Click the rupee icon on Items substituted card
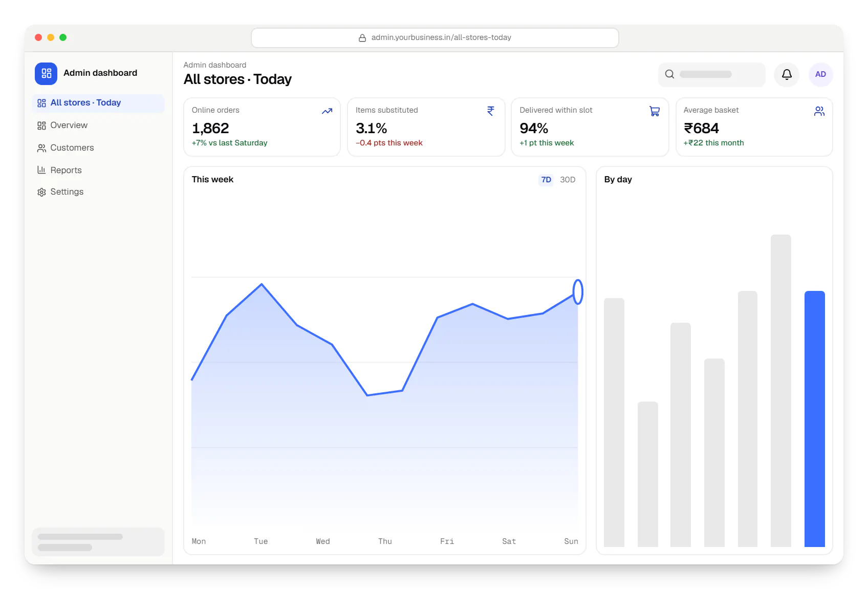868x589 pixels. [x=491, y=111]
